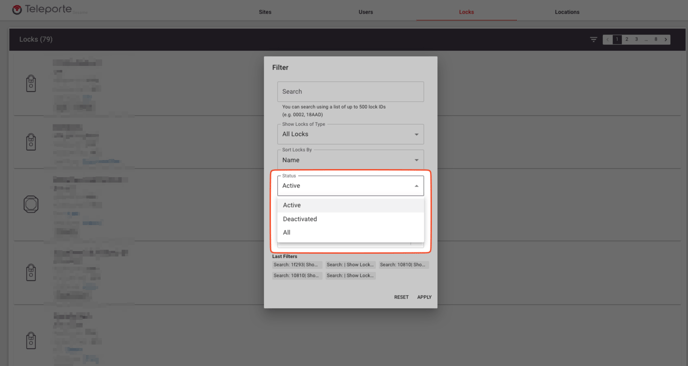Go to previous page with left arrow
Screen dimensions: 688x366
tap(608, 39)
